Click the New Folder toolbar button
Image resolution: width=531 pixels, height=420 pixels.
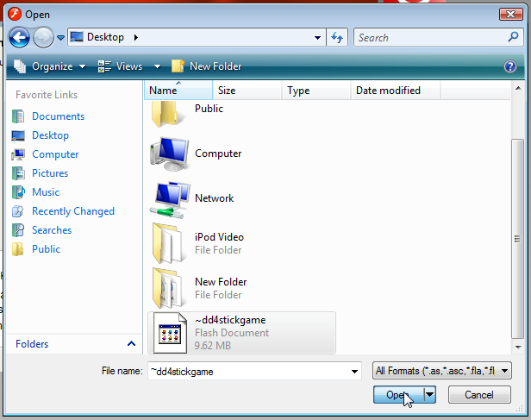(207, 66)
